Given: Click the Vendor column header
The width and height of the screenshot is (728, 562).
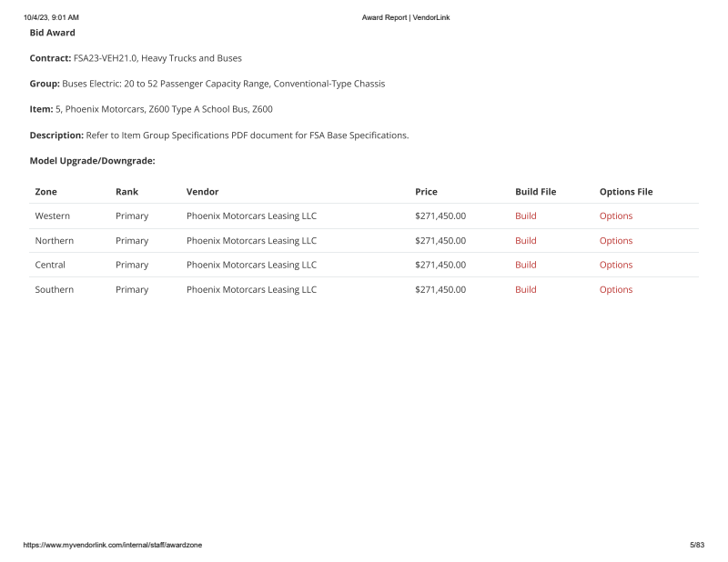Looking at the screenshot, I should tap(202, 192).
